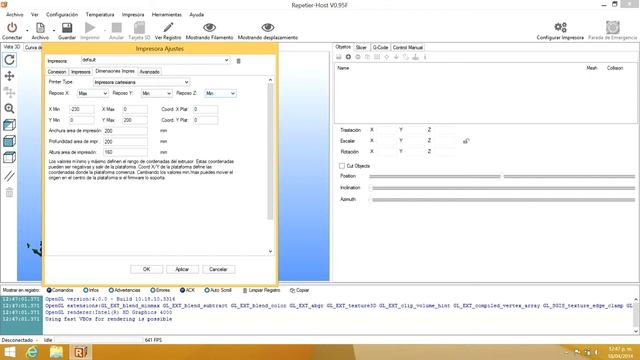Click Altura area de impresión field
The height and width of the screenshot is (360, 640).
pos(125,152)
